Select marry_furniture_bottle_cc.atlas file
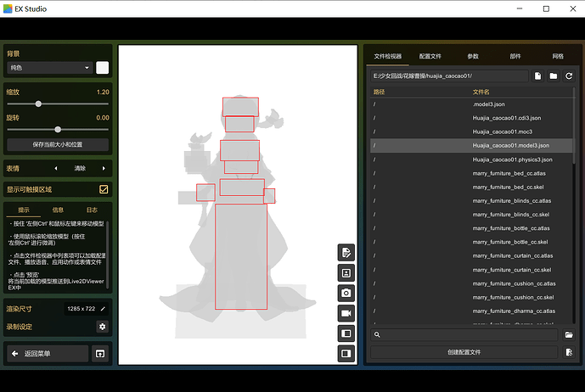 pos(471,228)
